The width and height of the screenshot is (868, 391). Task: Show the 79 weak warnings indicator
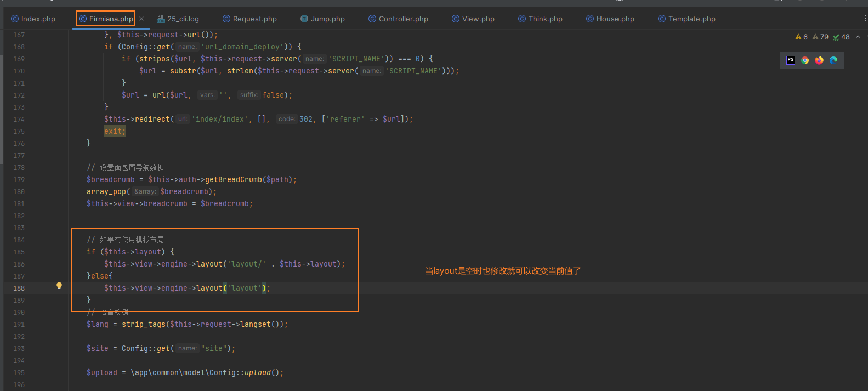pos(820,37)
